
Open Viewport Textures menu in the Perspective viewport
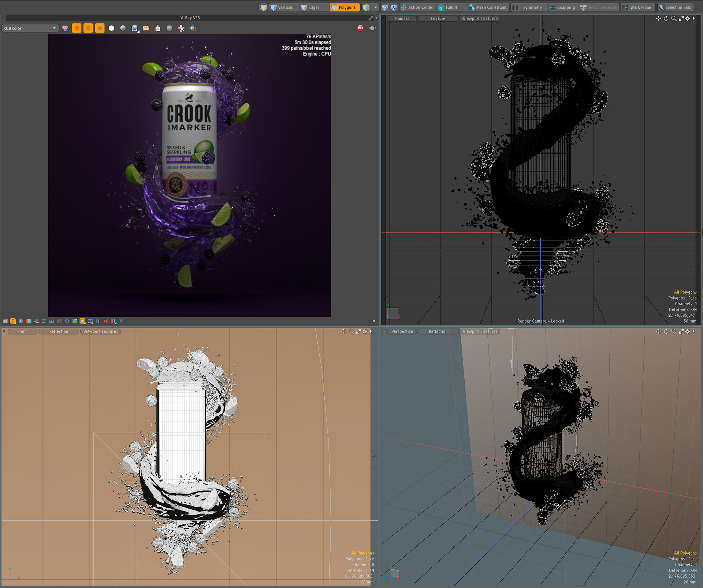coord(480,332)
